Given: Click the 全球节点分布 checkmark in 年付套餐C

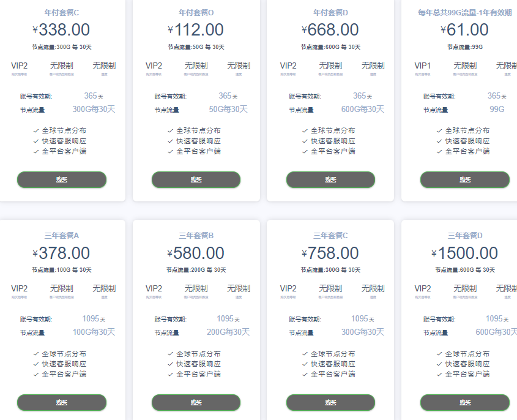Looking at the screenshot, I should point(36,130).
